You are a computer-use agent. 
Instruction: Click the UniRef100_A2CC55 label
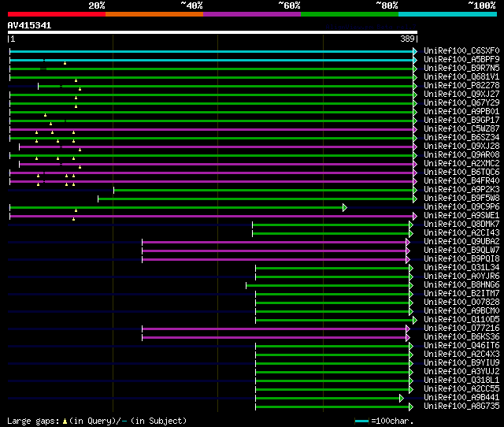(461, 389)
